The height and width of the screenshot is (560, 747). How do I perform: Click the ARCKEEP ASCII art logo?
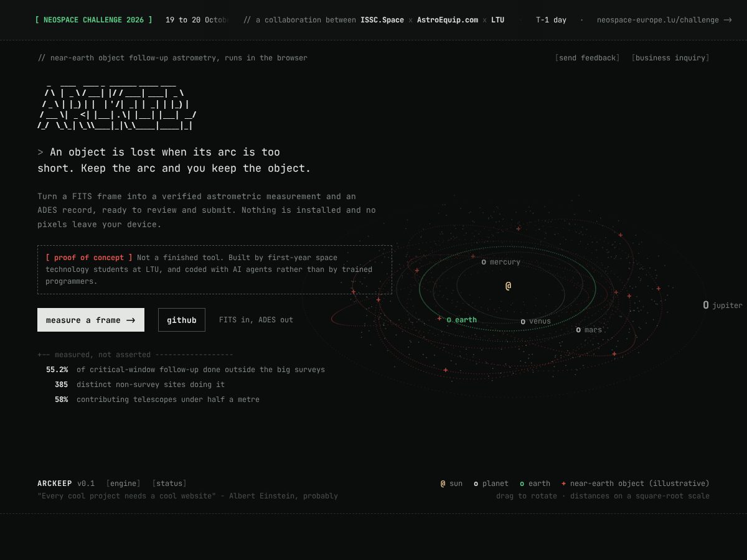pyautogui.click(x=118, y=106)
